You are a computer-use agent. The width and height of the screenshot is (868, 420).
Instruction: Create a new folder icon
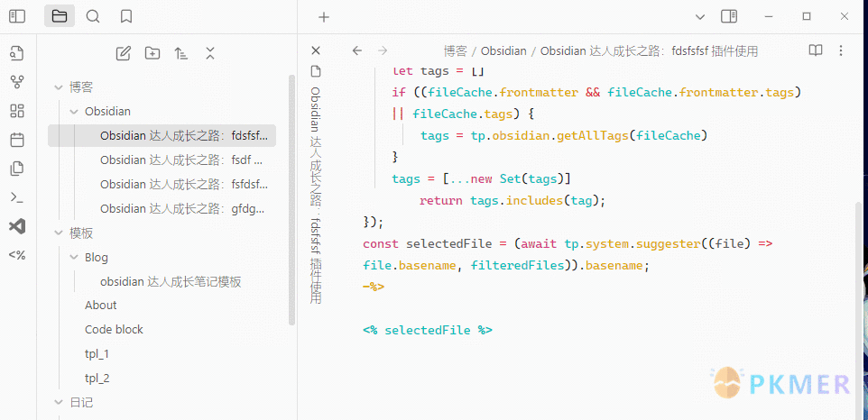pyautogui.click(x=152, y=53)
